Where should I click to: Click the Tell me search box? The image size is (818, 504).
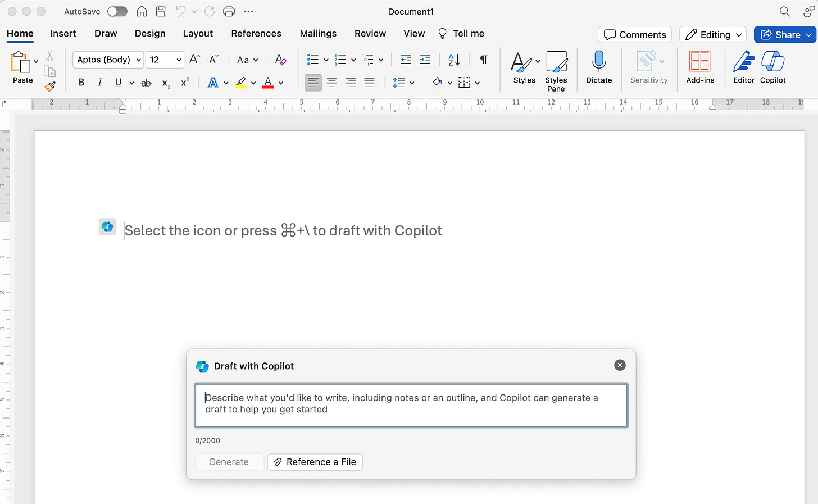click(461, 33)
